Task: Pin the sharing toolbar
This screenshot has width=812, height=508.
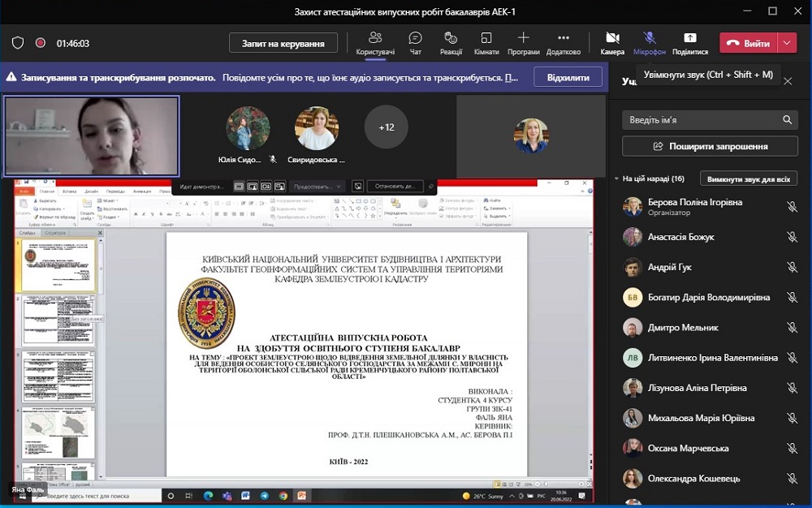Action: click(x=431, y=186)
